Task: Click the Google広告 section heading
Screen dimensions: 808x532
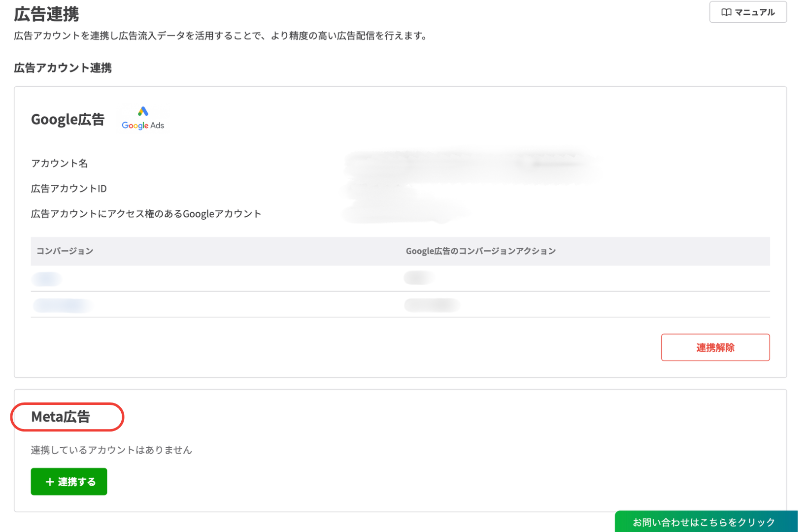Action: pyautogui.click(x=67, y=119)
